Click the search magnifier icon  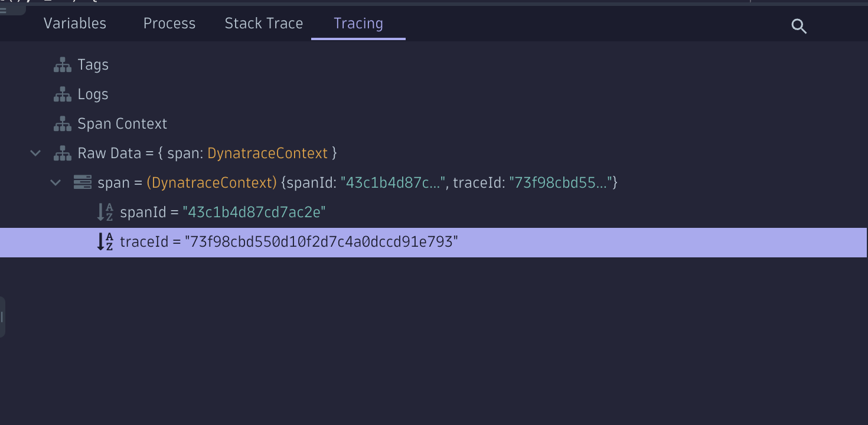point(799,26)
